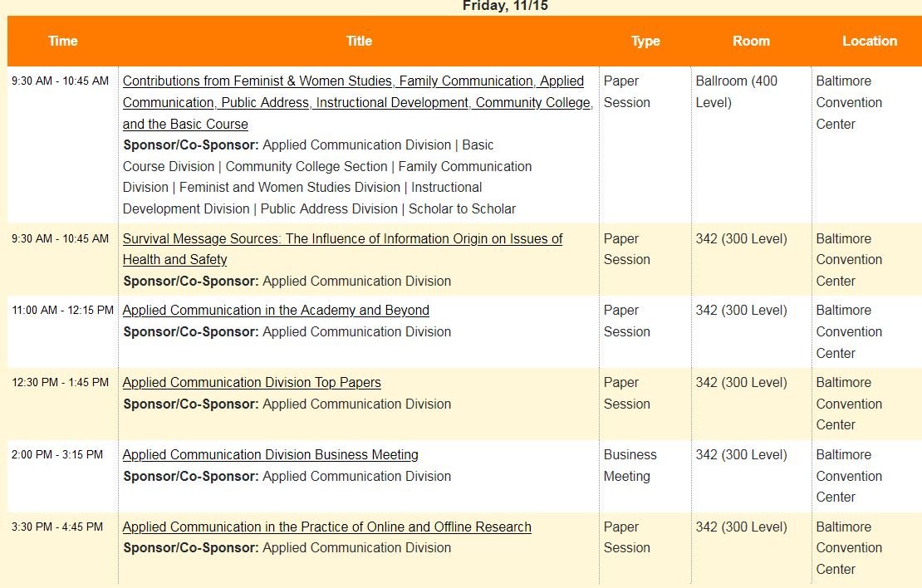Click the Type column header
922x588 pixels.
pyautogui.click(x=645, y=42)
